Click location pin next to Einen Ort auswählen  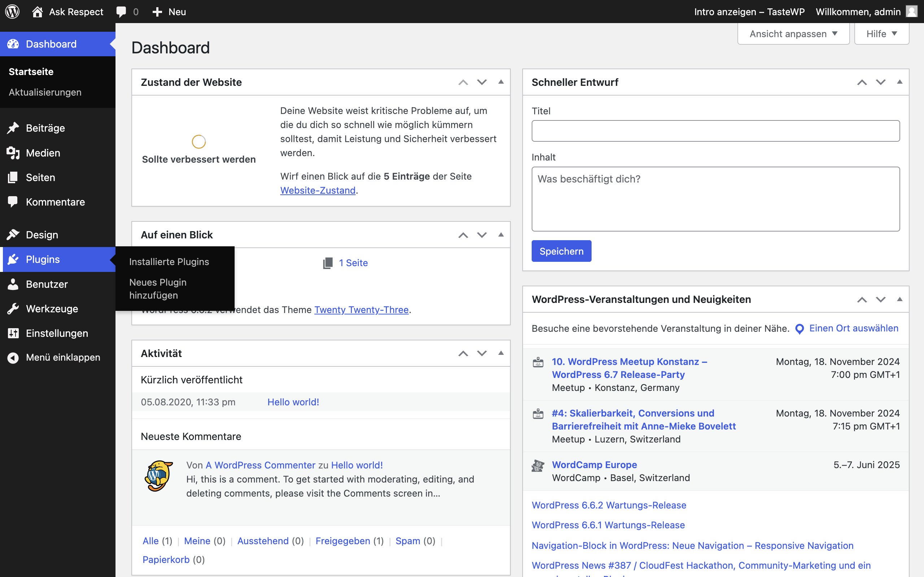[x=799, y=329]
